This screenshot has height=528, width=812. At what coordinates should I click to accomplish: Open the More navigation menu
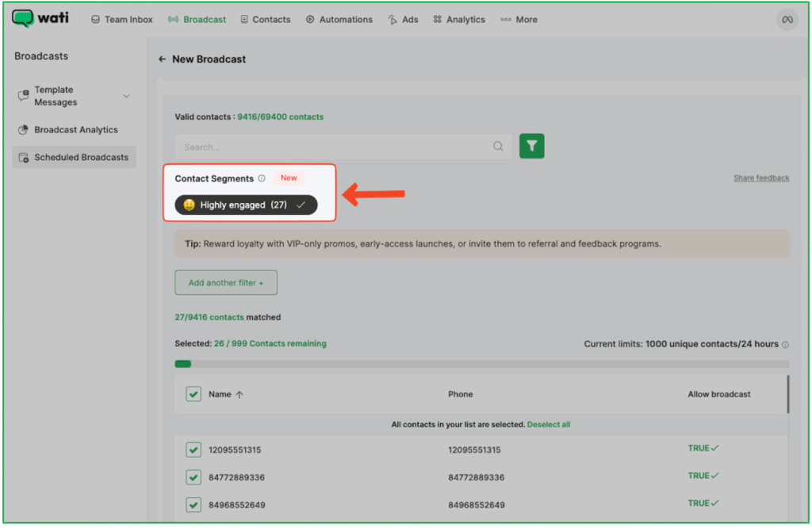[x=519, y=19]
